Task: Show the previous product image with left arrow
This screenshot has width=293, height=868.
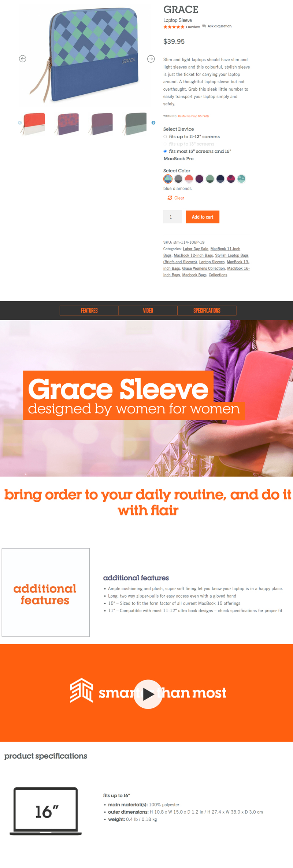Action: (23, 59)
